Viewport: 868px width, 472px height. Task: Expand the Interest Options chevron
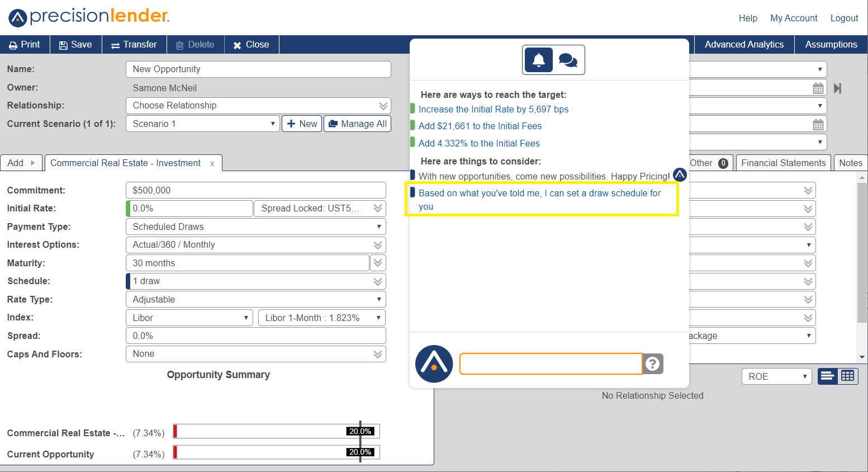click(378, 245)
